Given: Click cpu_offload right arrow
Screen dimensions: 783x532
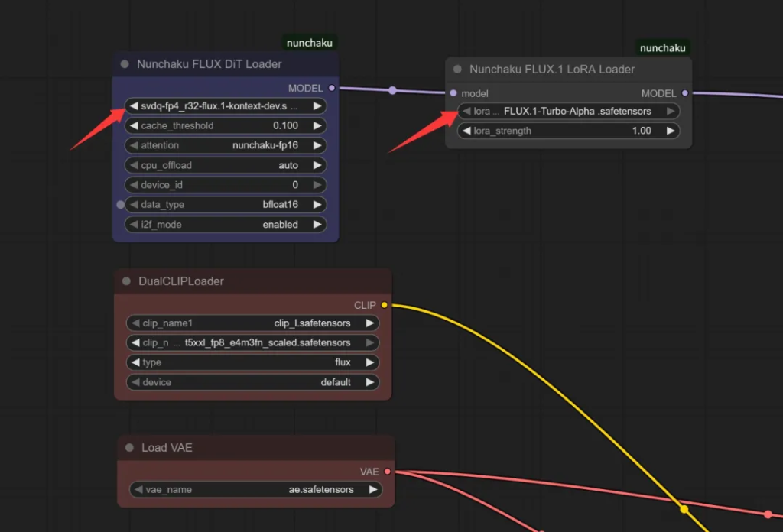Looking at the screenshot, I should click(317, 165).
